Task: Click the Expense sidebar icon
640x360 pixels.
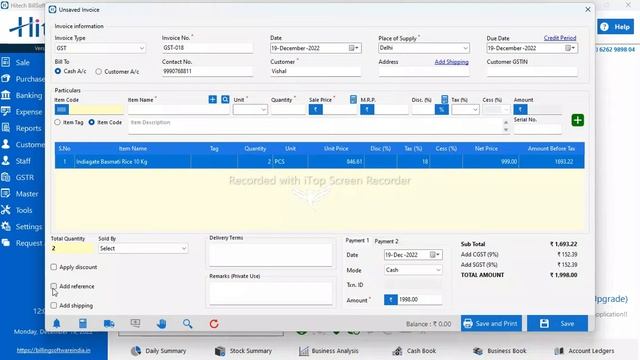Action: [x=6, y=111]
